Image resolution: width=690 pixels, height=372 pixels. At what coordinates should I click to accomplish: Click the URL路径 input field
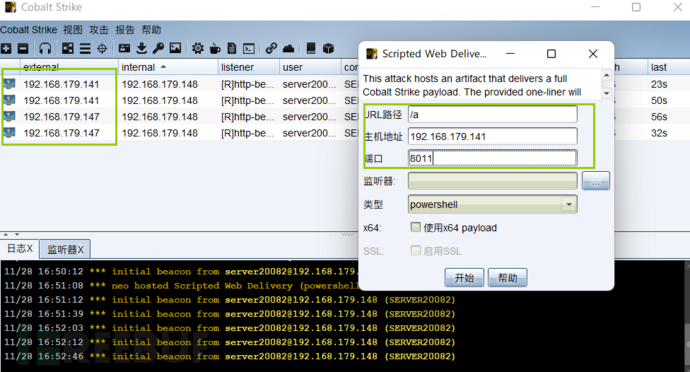click(492, 114)
